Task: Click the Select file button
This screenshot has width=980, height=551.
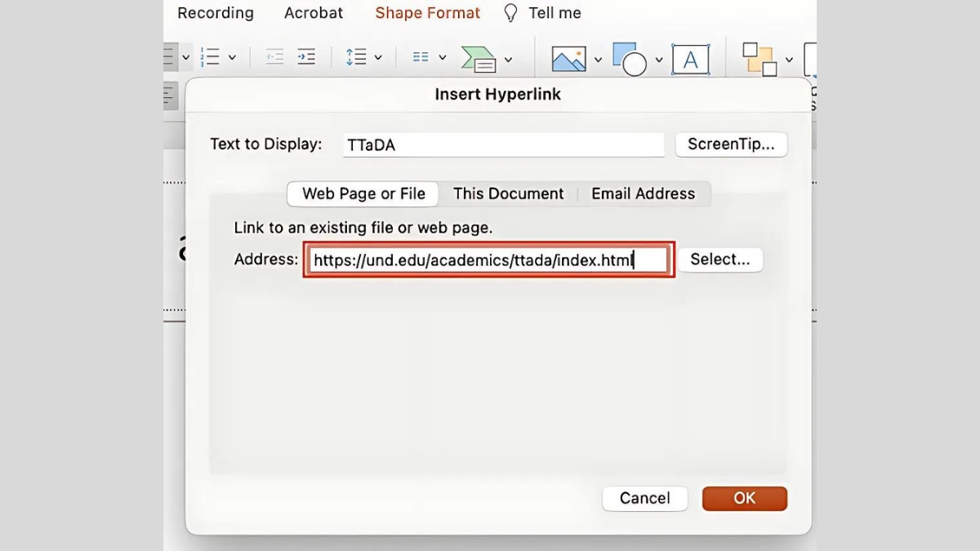Action: (x=720, y=260)
